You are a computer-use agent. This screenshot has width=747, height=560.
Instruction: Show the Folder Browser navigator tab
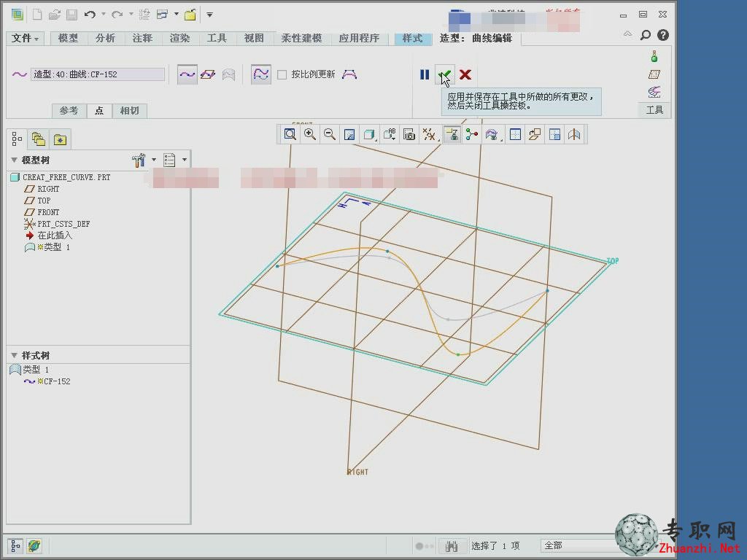(38, 139)
